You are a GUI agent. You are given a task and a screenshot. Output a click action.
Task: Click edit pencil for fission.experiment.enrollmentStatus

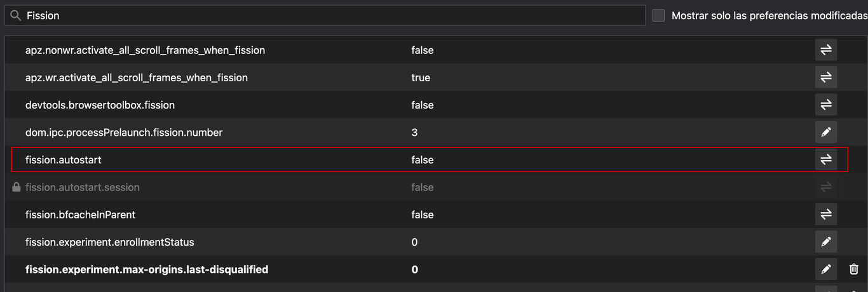[825, 242]
